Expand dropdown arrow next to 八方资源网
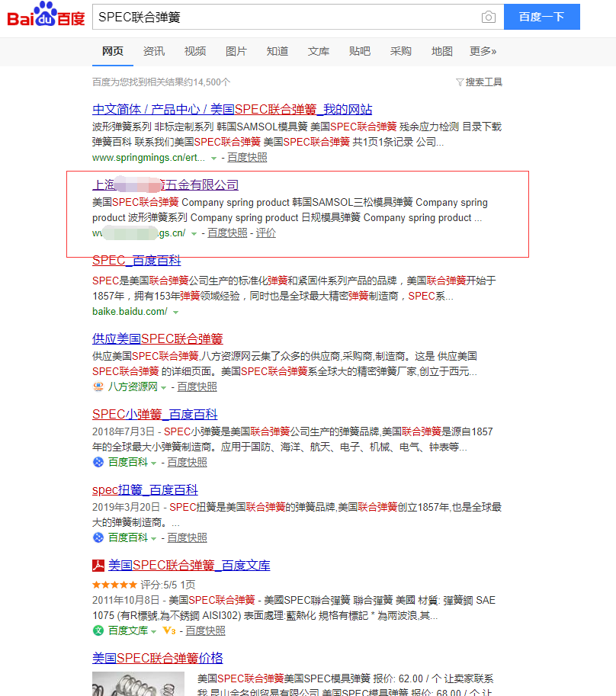Image resolution: width=616 pixels, height=696 pixels. point(163,387)
